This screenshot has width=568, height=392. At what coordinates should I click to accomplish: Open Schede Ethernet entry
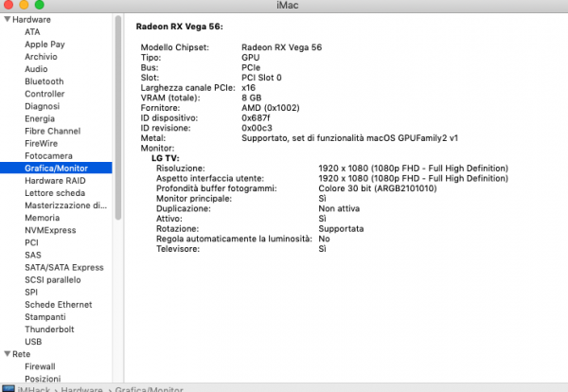tap(59, 304)
